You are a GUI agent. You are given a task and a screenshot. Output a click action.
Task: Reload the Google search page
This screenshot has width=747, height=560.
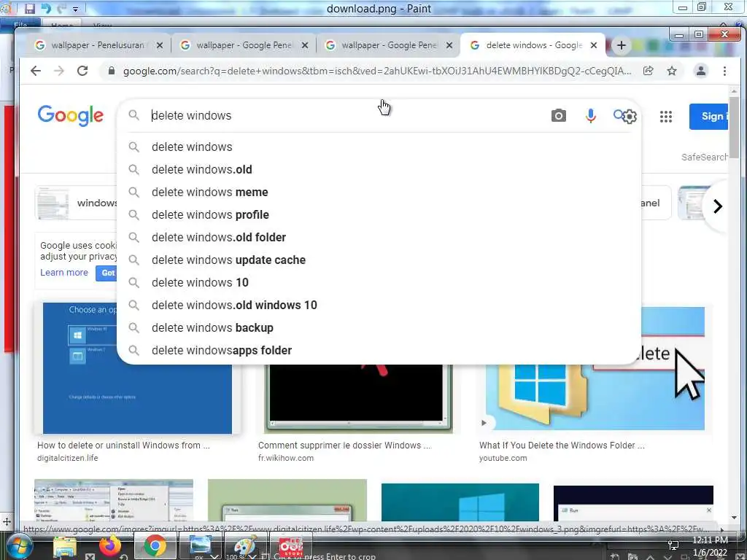82,71
